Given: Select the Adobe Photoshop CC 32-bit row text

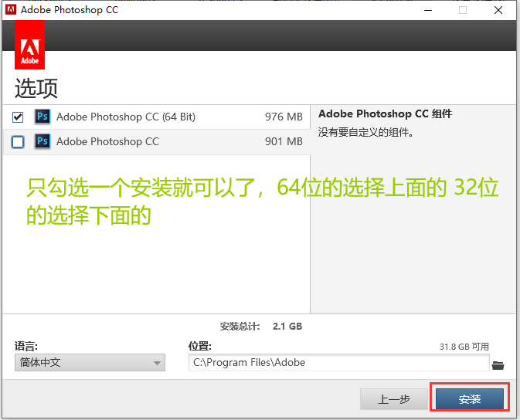Looking at the screenshot, I should point(107,141).
